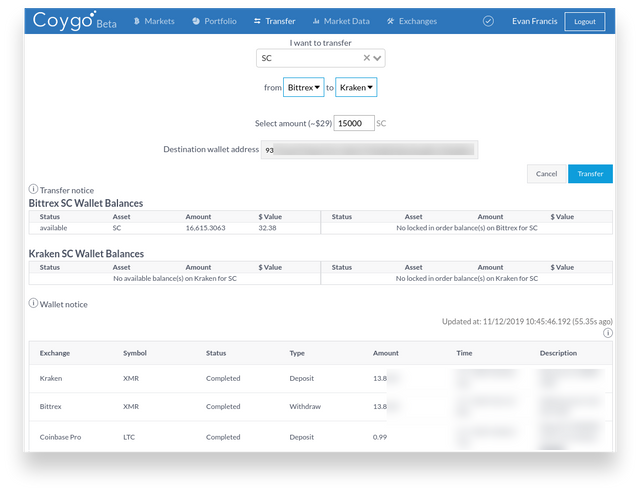
Task: Click the Wallet notice info icon
Action: tap(33, 303)
